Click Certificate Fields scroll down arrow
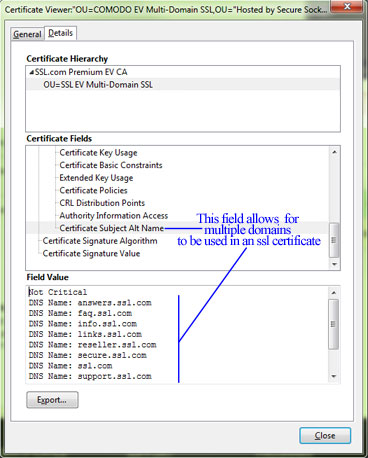This screenshot has width=368, height=458. point(334,264)
